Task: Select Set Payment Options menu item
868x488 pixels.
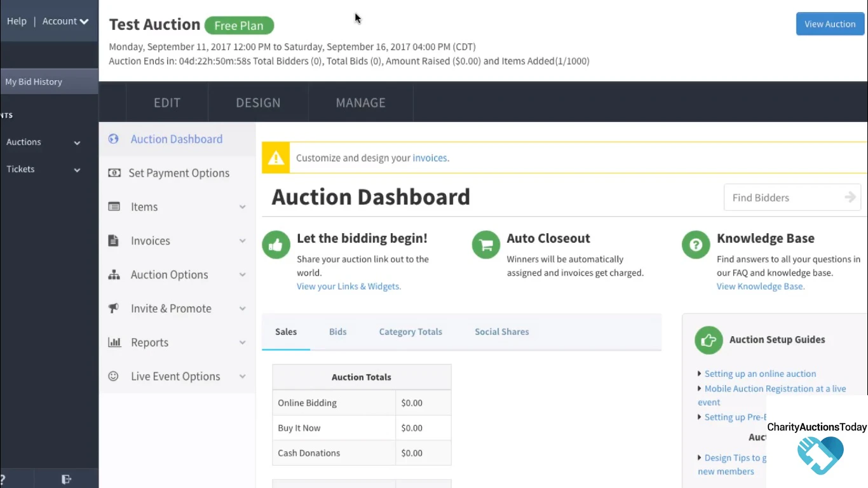Action: point(179,173)
